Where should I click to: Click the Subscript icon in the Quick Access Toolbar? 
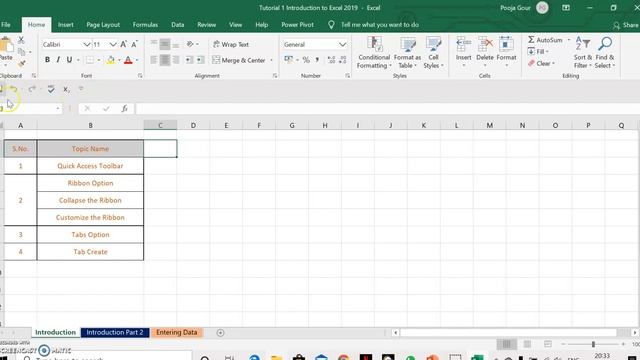(66, 89)
